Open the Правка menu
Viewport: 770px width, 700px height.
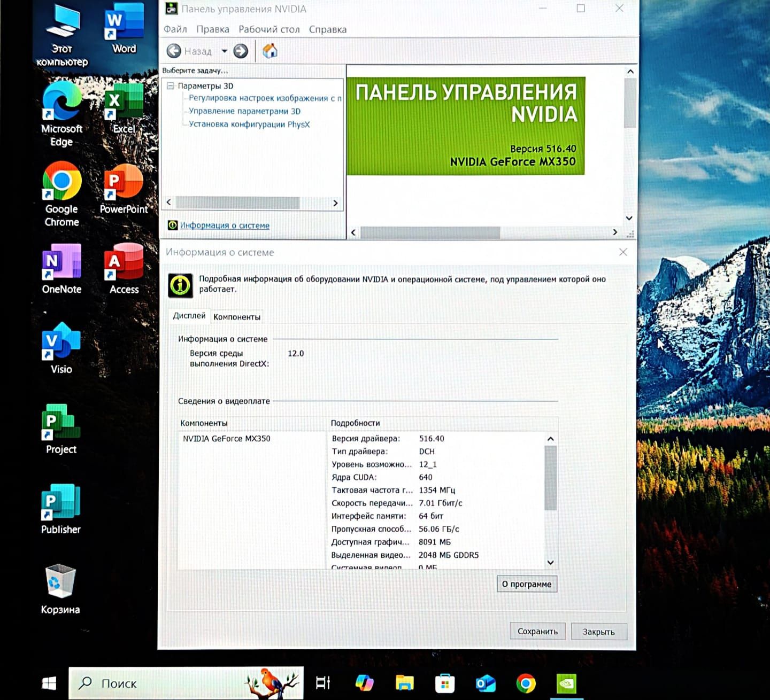(212, 29)
